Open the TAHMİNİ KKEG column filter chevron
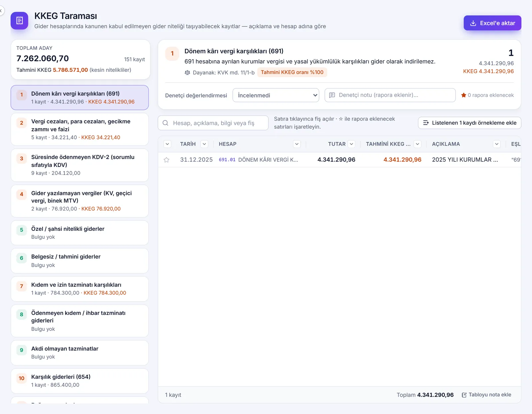This screenshot has height=414, width=532. 418,144
